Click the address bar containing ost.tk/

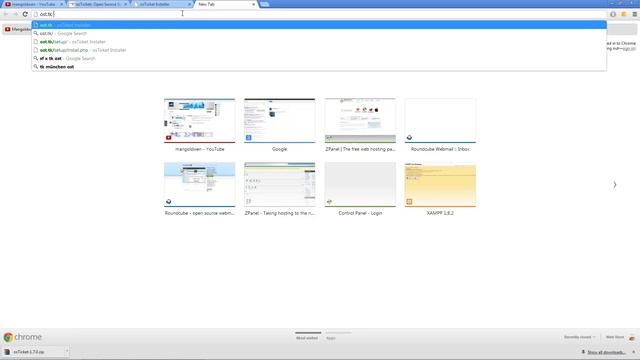tap(318, 14)
